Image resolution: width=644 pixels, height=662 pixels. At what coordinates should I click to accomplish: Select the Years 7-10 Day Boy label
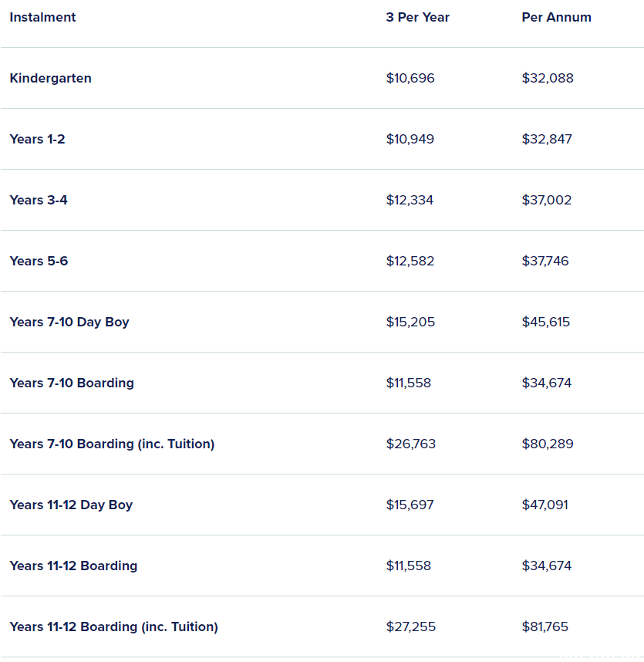(x=69, y=322)
